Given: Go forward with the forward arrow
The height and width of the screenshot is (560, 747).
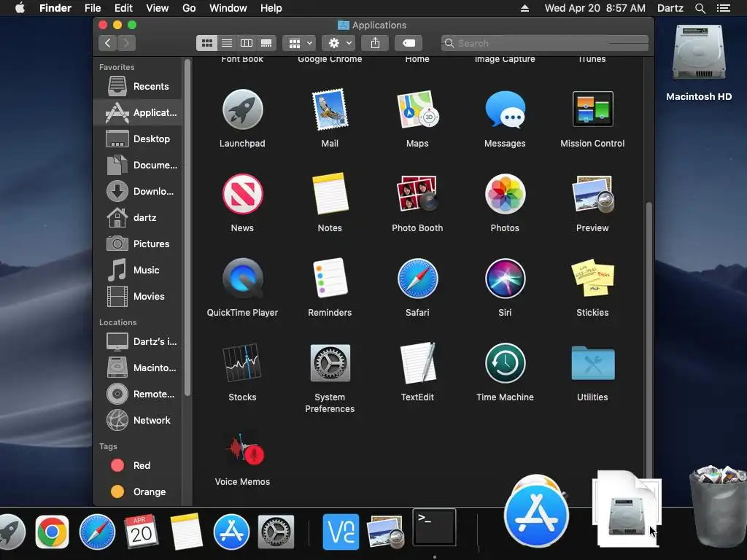Looking at the screenshot, I should [x=126, y=43].
